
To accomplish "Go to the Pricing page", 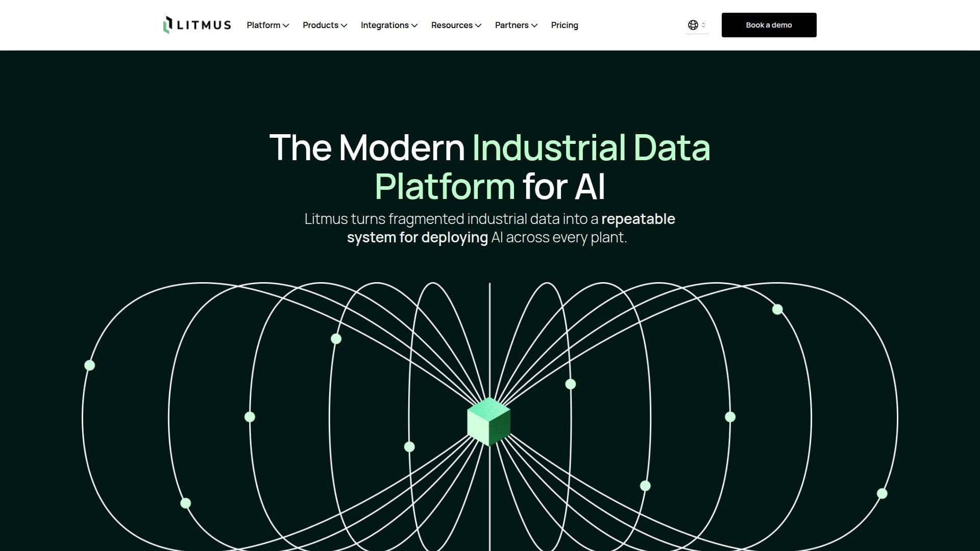I will click(565, 25).
